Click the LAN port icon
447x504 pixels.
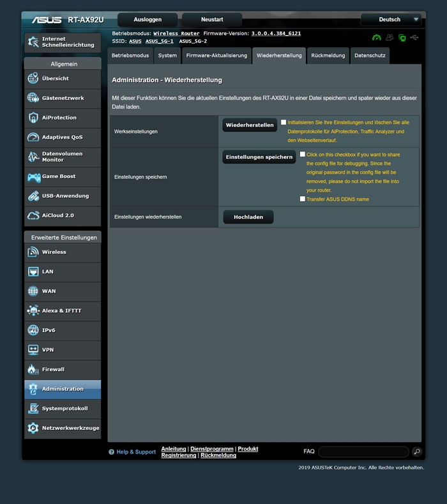click(33, 271)
